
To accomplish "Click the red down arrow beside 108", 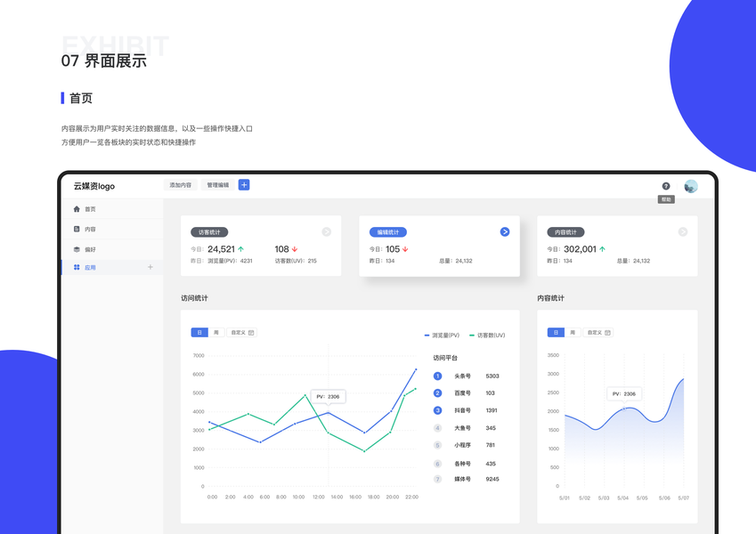I will click(x=295, y=249).
